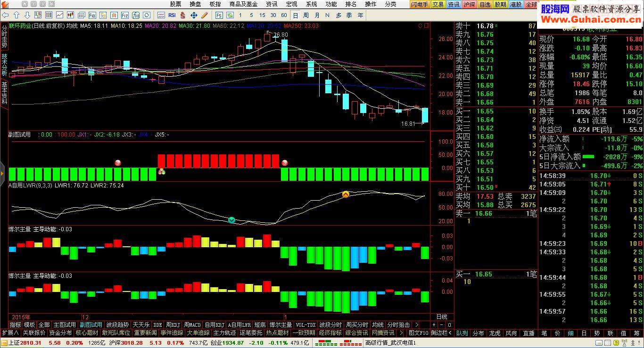Click the red square icon above chart
The height and width of the screenshot is (348, 644).
(426, 26)
